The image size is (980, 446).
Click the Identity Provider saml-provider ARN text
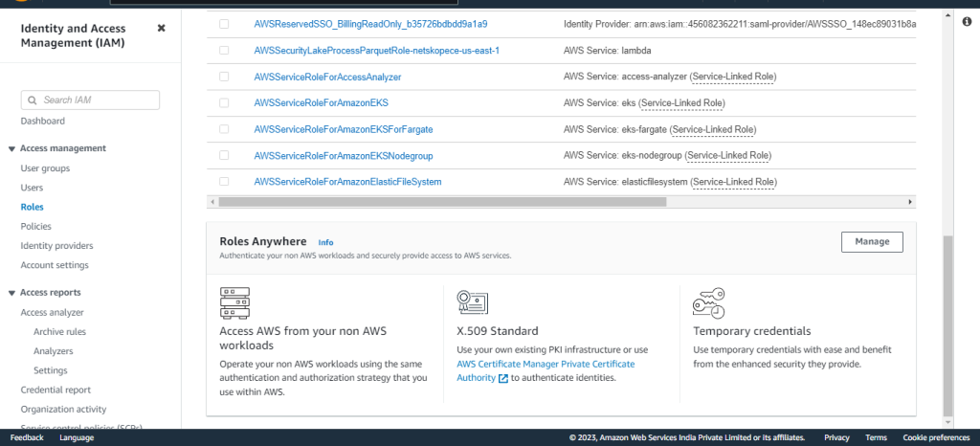coord(740,24)
